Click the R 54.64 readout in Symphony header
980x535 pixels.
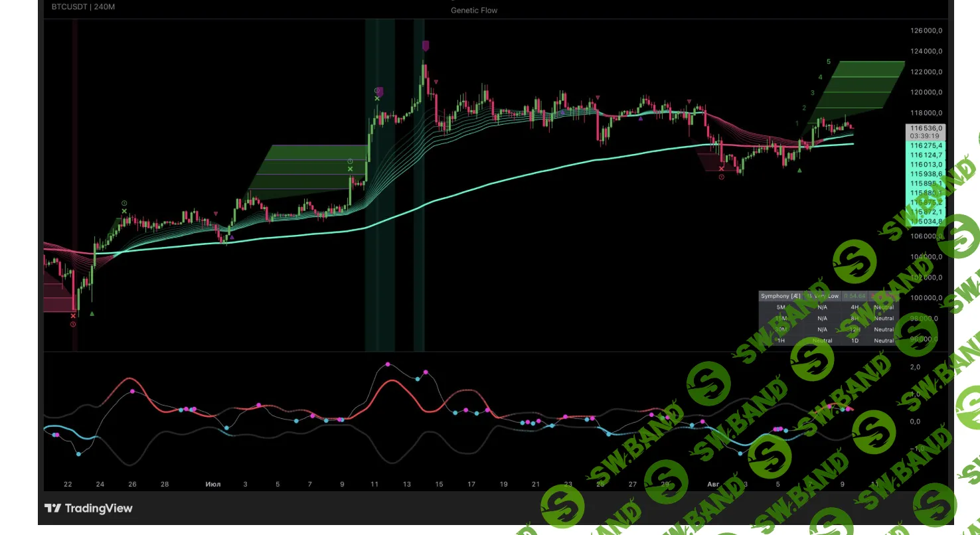click(855, 296)
